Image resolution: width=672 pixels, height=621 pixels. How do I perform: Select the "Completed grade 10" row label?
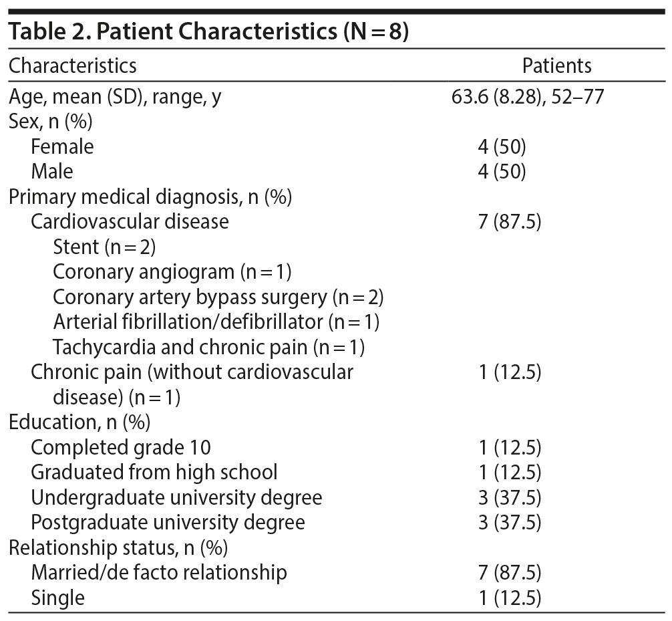click(x=121, y=447)
